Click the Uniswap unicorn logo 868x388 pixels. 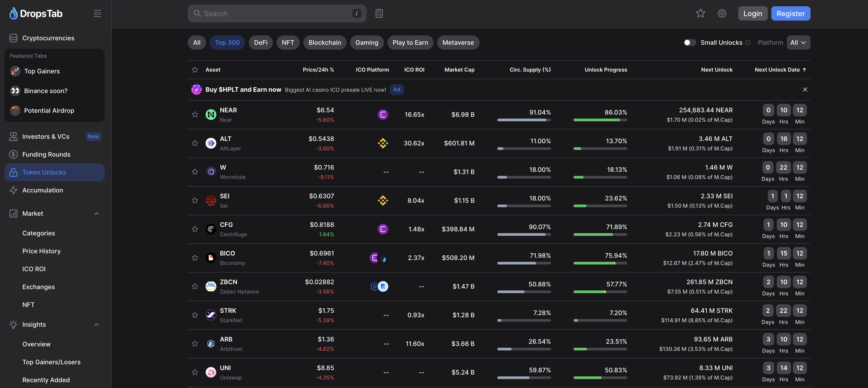[x=211, y=373]
